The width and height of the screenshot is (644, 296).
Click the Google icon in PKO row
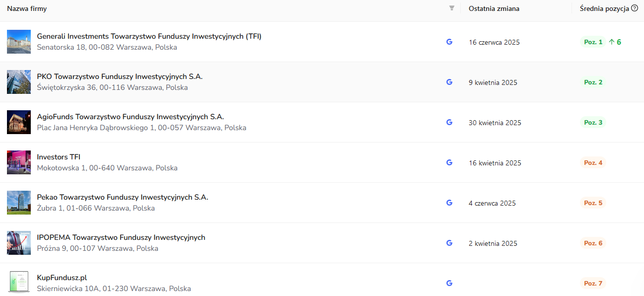click(449, 82)
